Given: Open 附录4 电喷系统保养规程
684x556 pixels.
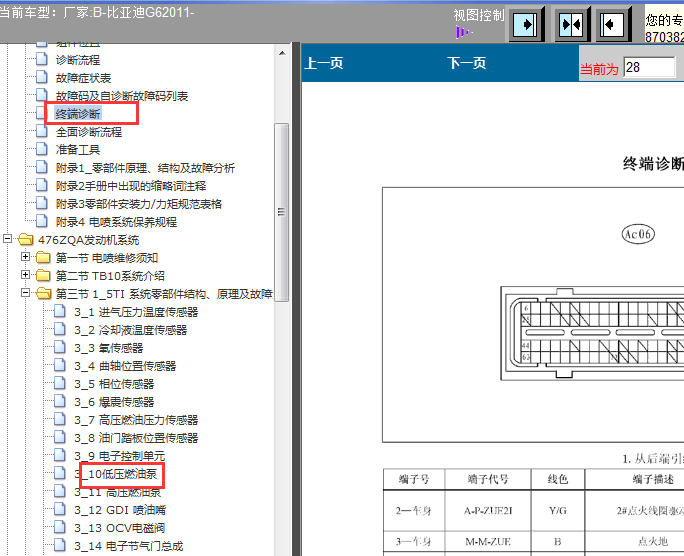Looking at the screenshot, I should [116, 222].
